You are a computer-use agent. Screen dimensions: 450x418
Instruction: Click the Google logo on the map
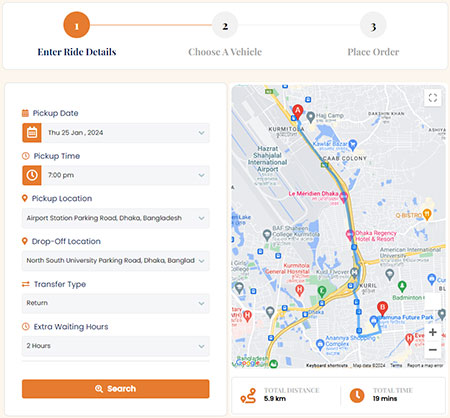pos(248,363)
